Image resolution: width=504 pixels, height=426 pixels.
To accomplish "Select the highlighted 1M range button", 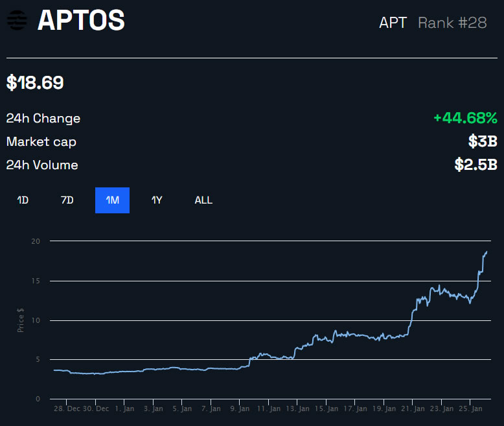I will click(x=112, y=200).
